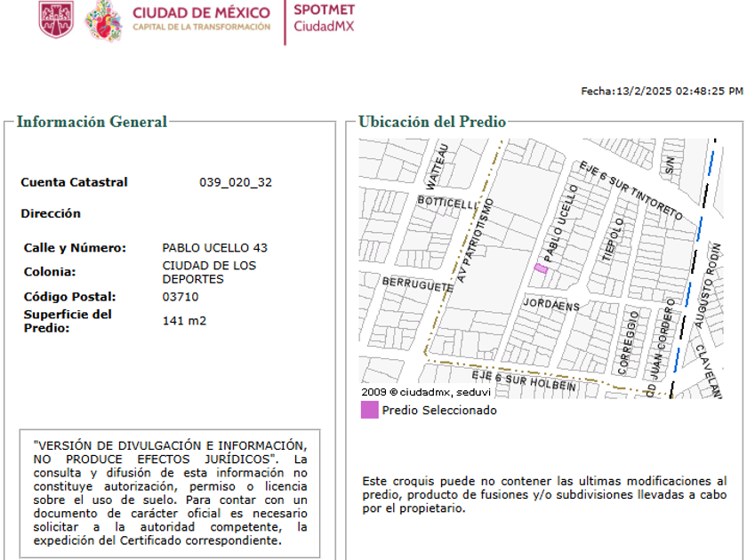Click the Información General heading
The height and width of the screenshot is (560, 747).
[x=92, y=122]
